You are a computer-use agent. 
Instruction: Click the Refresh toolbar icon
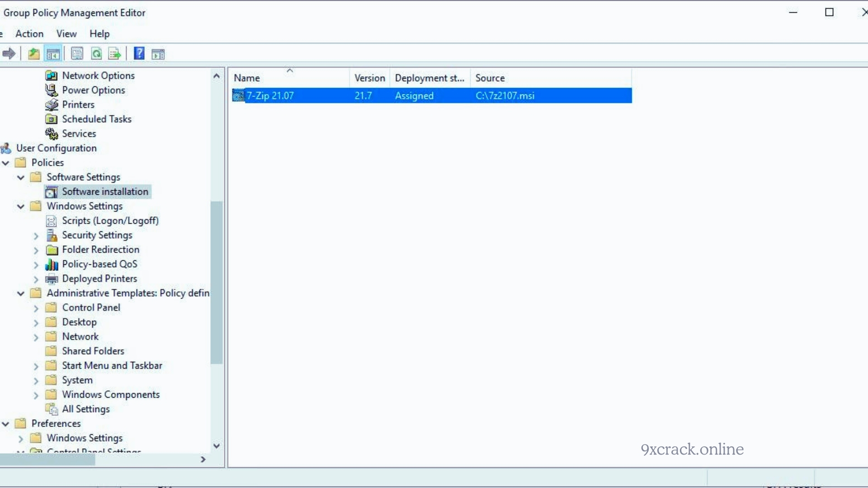click(96, 54)
